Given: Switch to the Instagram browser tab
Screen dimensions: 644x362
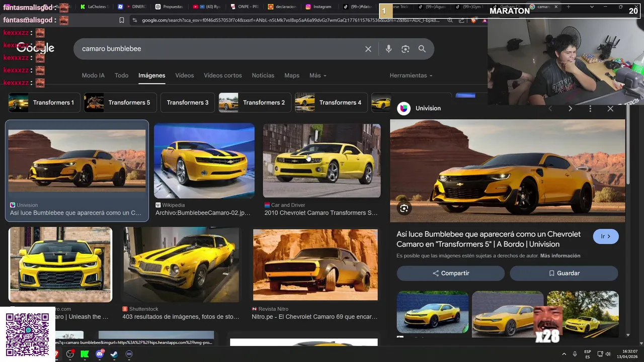Looking at the screenshot, I should pyautogui.click(x=318, y=7).
